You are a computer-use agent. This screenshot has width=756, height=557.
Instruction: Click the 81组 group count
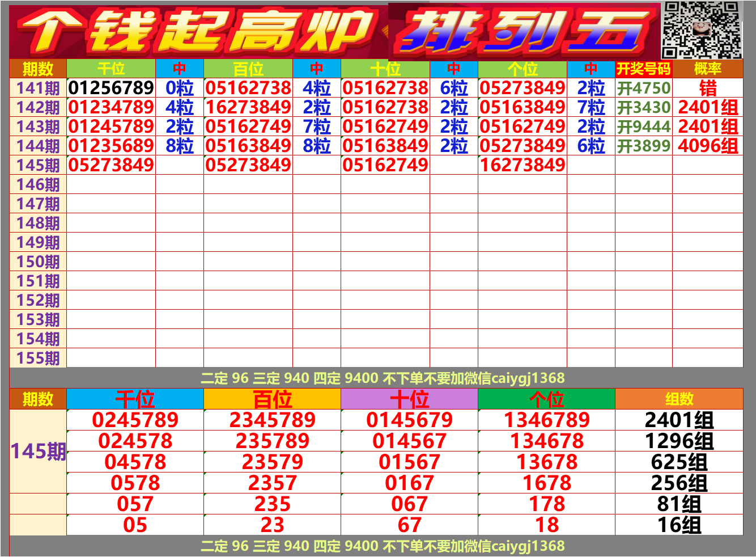tap(679, 504)
